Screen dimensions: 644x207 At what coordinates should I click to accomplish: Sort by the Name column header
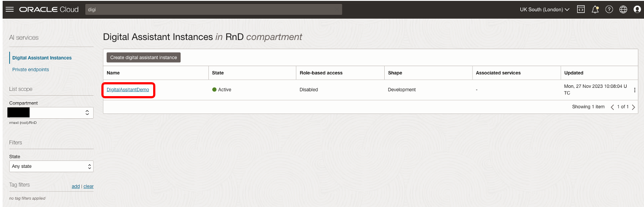[x=113, y=73]
